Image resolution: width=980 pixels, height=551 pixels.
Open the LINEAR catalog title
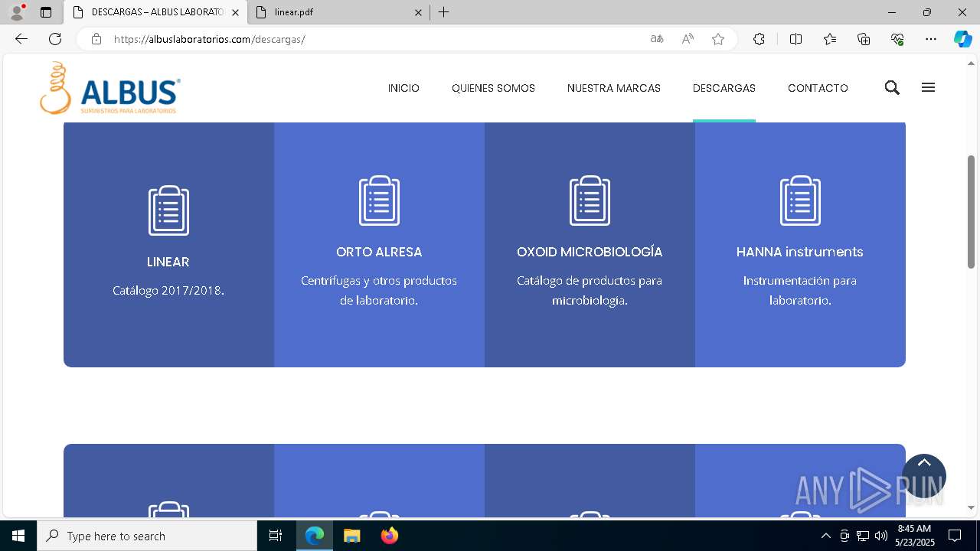[x=168, y=262]
